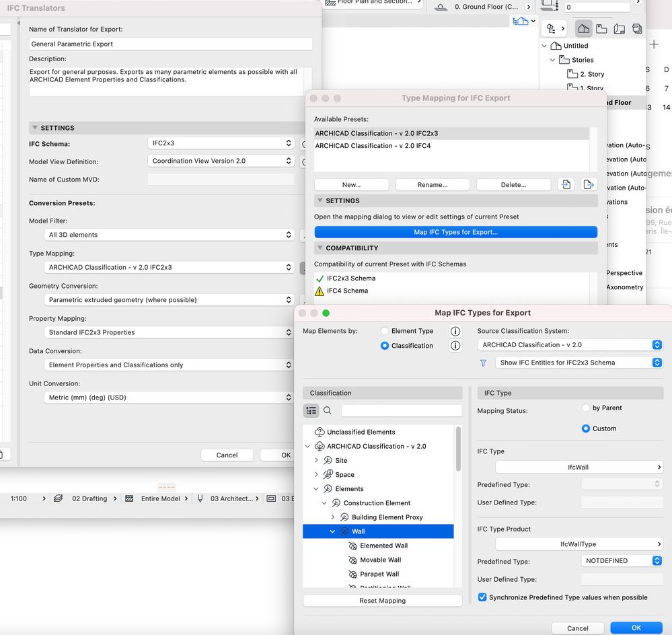Collapse the SETTINGS section in IFC Translators
The width and height of the screenshot is (672, 635).
pyautogui.click(x=35, y=128)
